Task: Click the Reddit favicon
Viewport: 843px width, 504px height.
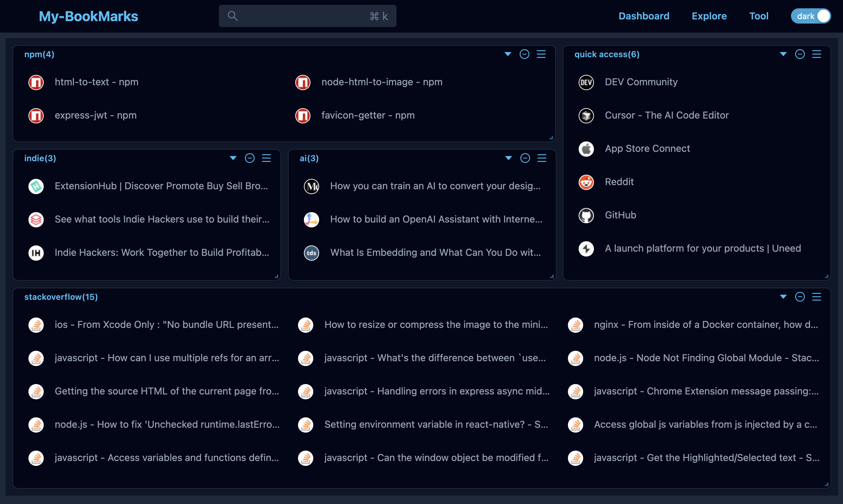Action: click(x=586, y=182)
